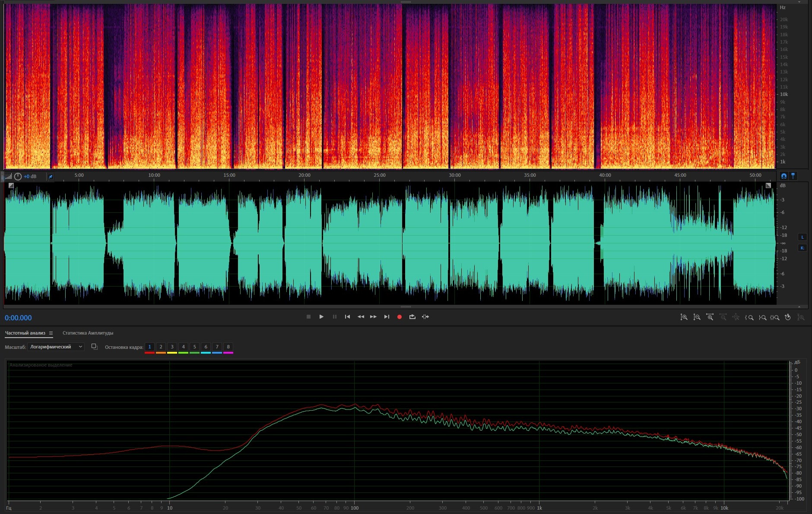Zoom out amplitude icon
812x514 pixels.
point(697,317)
